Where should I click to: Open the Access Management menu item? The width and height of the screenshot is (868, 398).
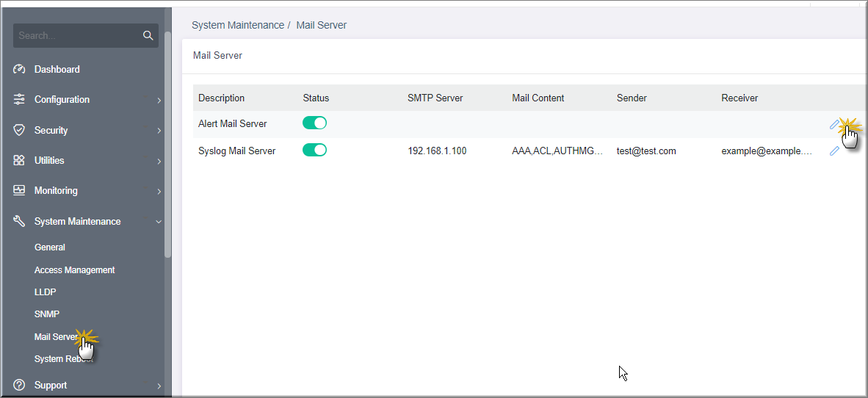point(75,269)
